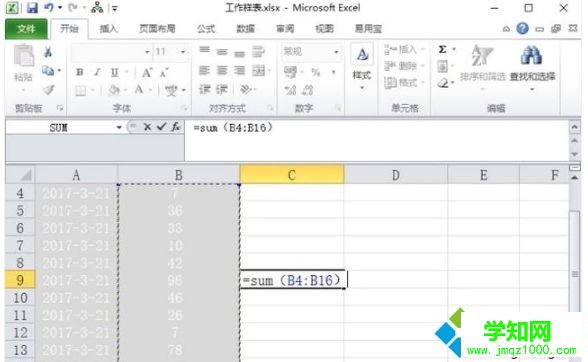Image resolution: width=588 pixels, height=362 pixels.
Task: Click the Fill down icon in editing group
Action: 442,67
